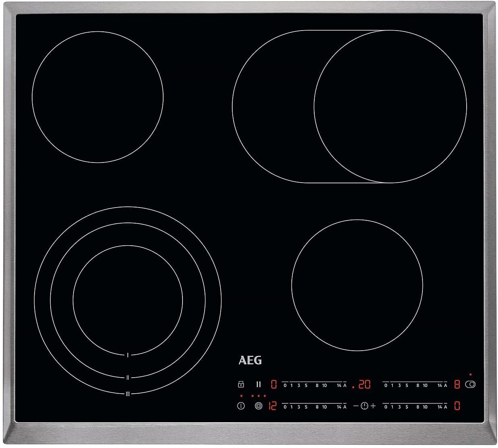Set bottom-left slider to level 10

[324, 407]
